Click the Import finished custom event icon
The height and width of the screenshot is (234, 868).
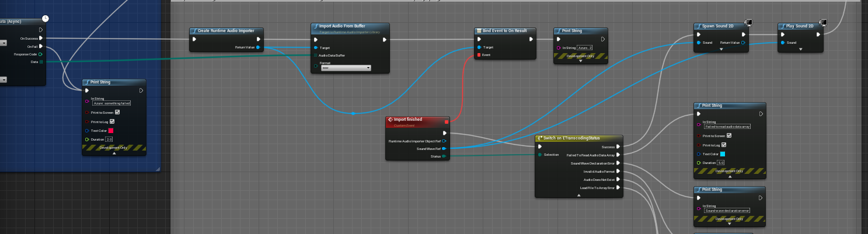tap(390, 120)
